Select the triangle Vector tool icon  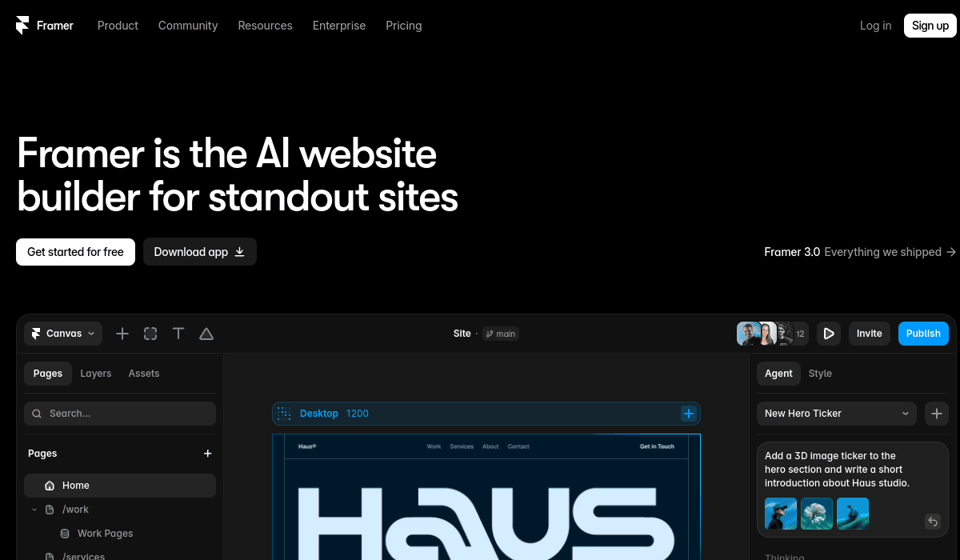pos(206,334)
